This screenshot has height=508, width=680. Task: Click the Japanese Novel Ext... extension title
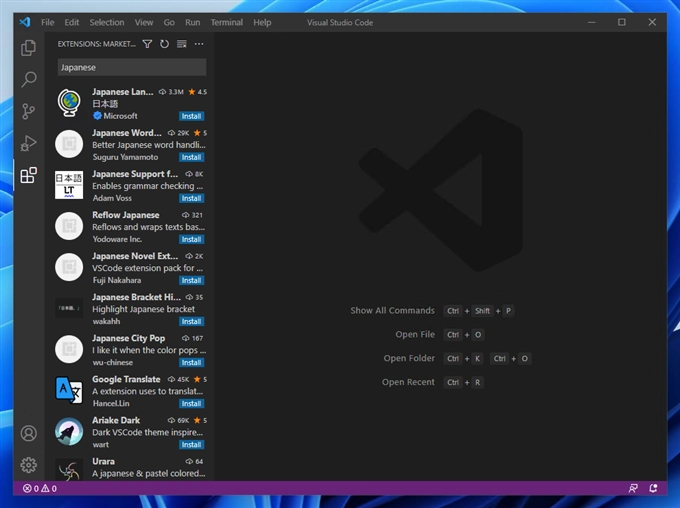click(135, 256)
